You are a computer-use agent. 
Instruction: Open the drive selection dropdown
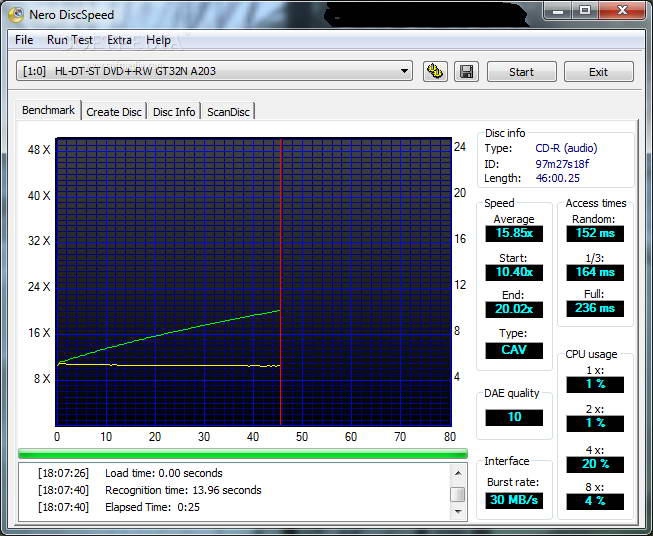214,71
